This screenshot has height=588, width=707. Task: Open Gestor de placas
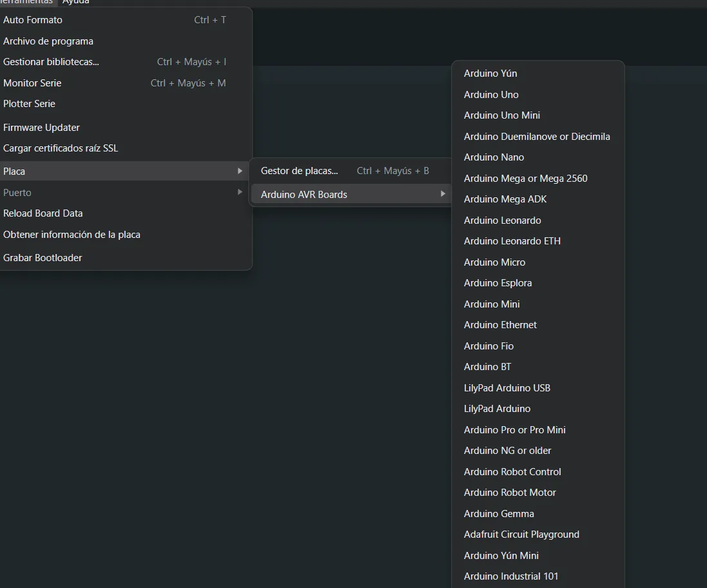click(x=351, y=171)
